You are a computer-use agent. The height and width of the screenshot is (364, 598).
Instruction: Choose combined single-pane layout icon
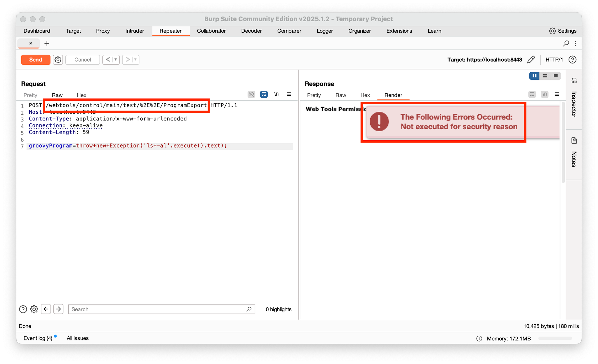(555, 76)
